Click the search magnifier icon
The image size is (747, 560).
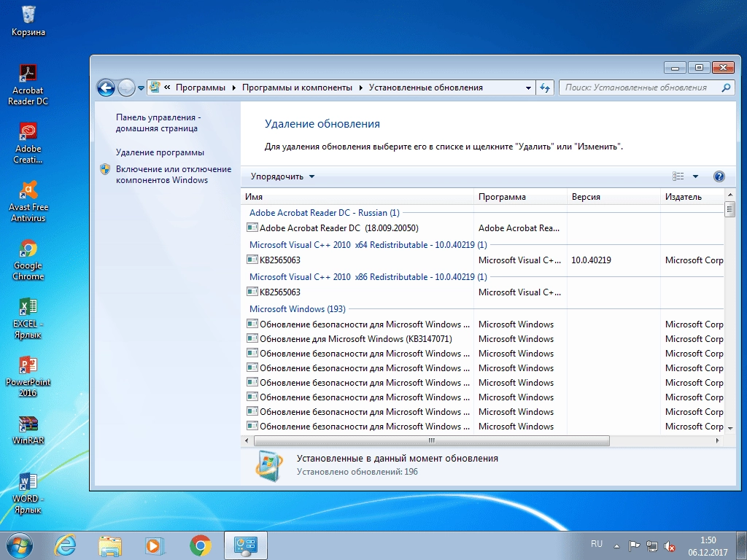(726, 87)
